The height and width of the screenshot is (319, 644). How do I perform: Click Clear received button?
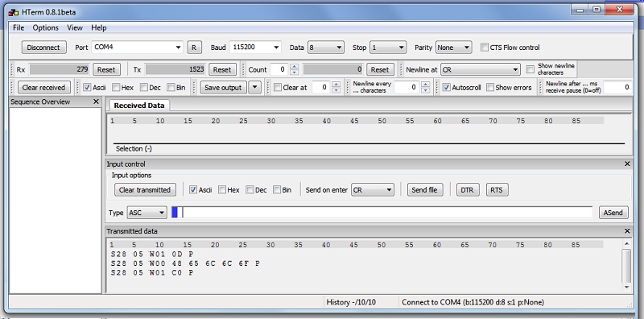(x=44, y=87)
